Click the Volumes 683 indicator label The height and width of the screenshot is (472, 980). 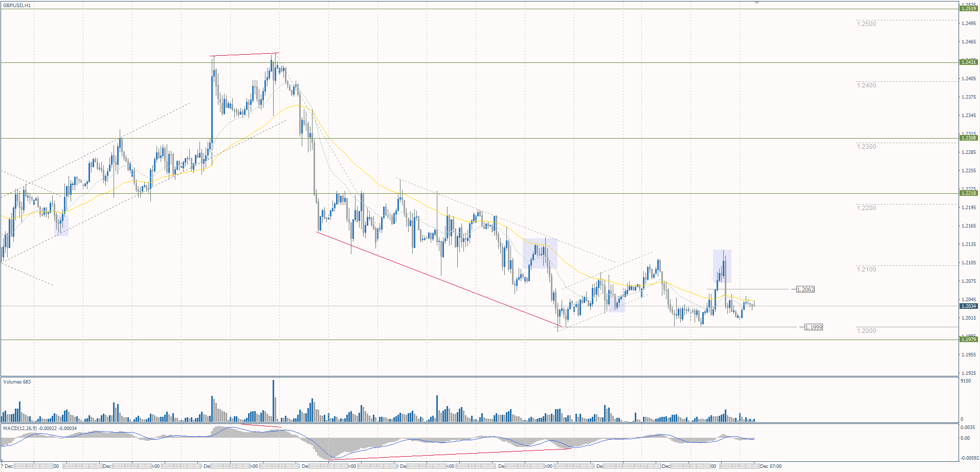pyautogui.click(x=17, y=382)
